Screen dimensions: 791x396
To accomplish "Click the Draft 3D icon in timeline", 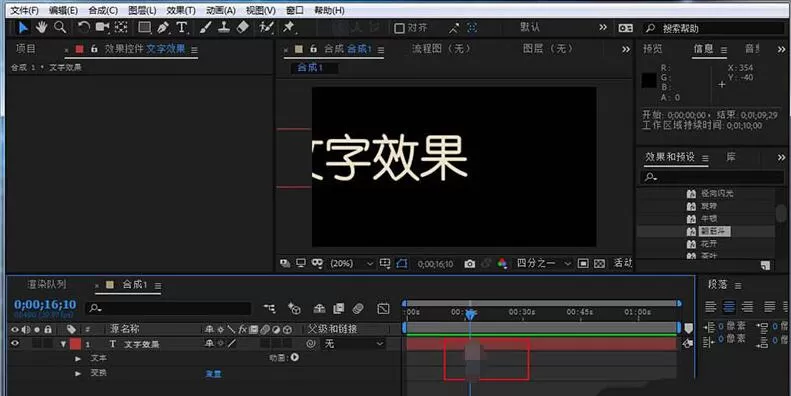I will click(294, 308).
